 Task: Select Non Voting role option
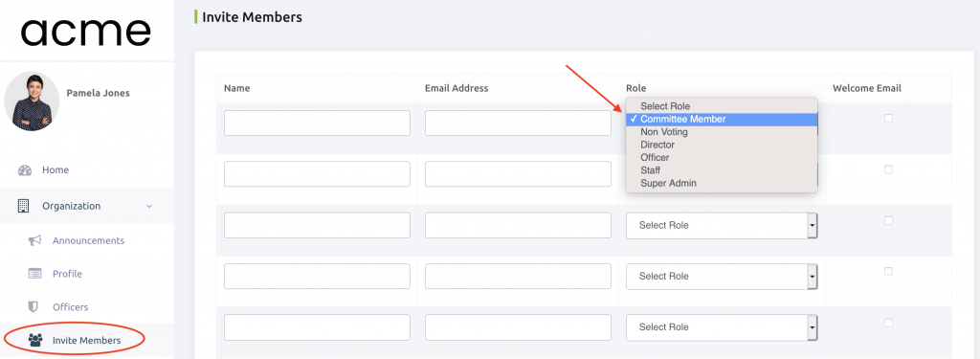pyautogui.click(x=722, y=132)
